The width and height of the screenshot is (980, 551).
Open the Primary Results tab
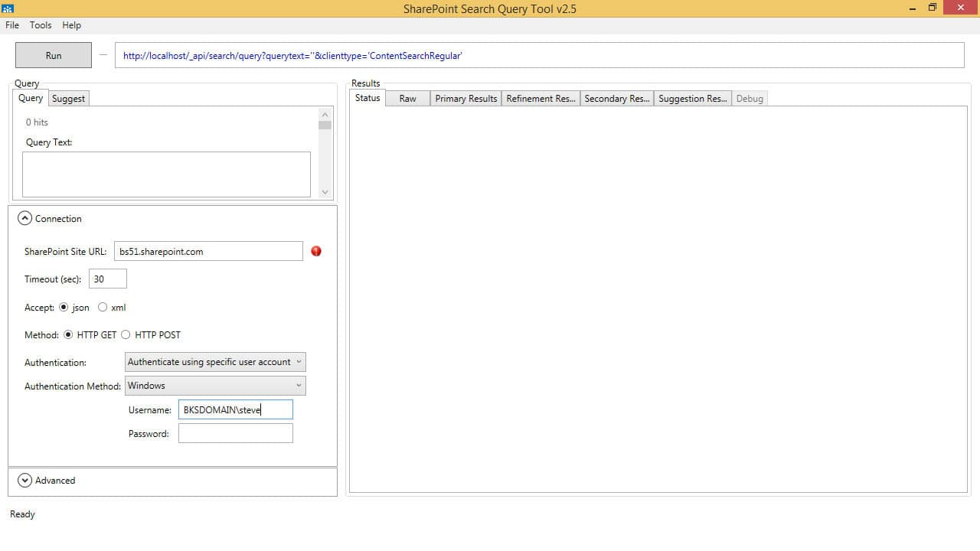pyautogui.click(x=465, y=99)
